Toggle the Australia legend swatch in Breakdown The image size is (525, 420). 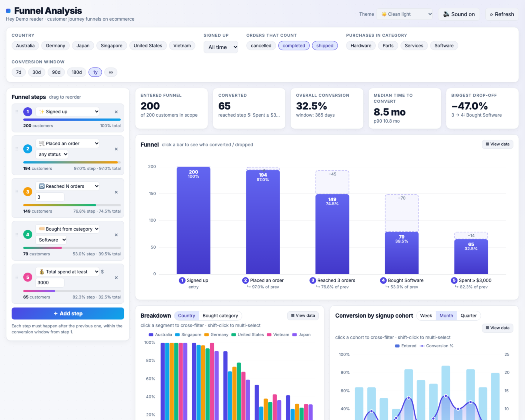click(x=151, y=334)
